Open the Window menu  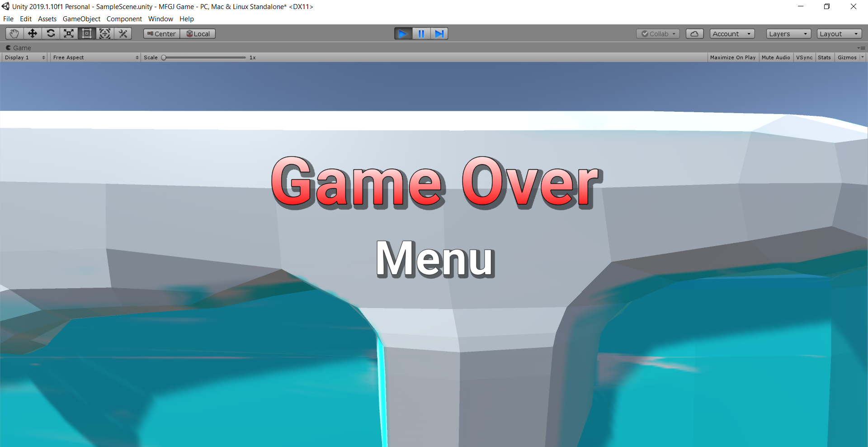tap(160, 19)
